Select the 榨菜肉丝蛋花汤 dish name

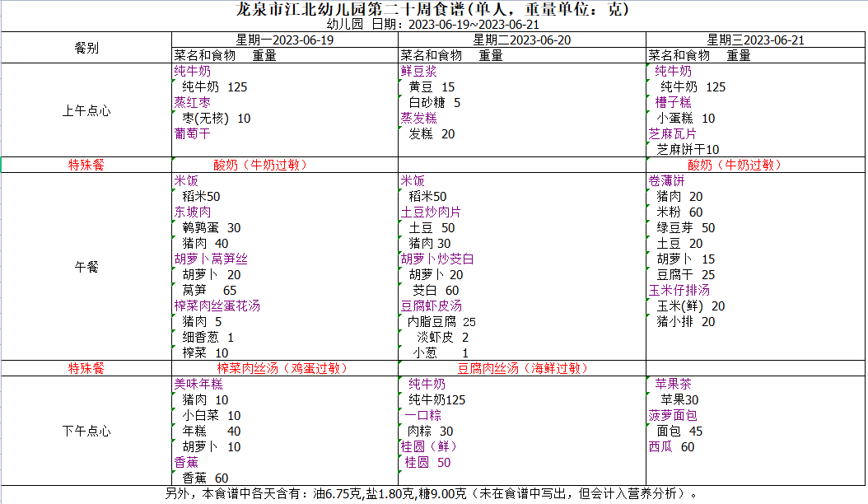(x=217, y=306)
